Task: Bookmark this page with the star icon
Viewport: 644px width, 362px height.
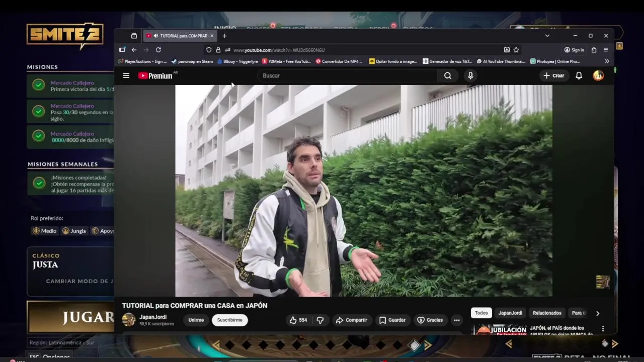Action: point(516,50)
